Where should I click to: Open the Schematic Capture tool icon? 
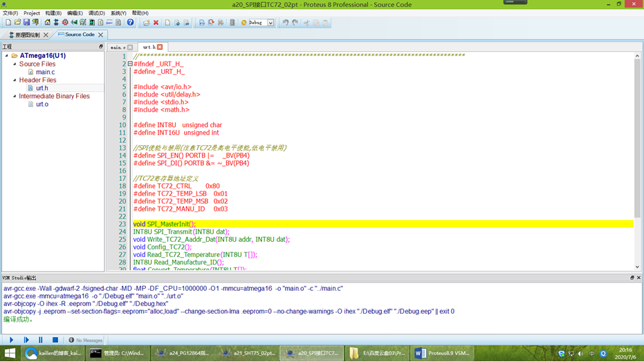tap(56, 23)
